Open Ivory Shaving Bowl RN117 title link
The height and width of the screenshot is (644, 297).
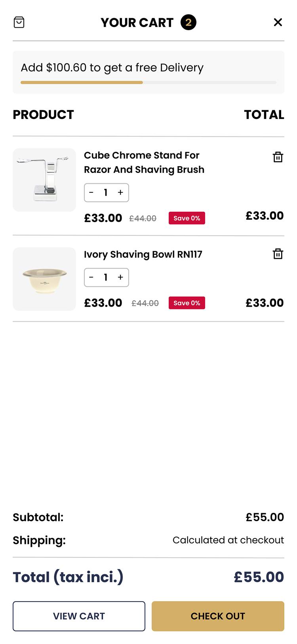click(143, 255)
